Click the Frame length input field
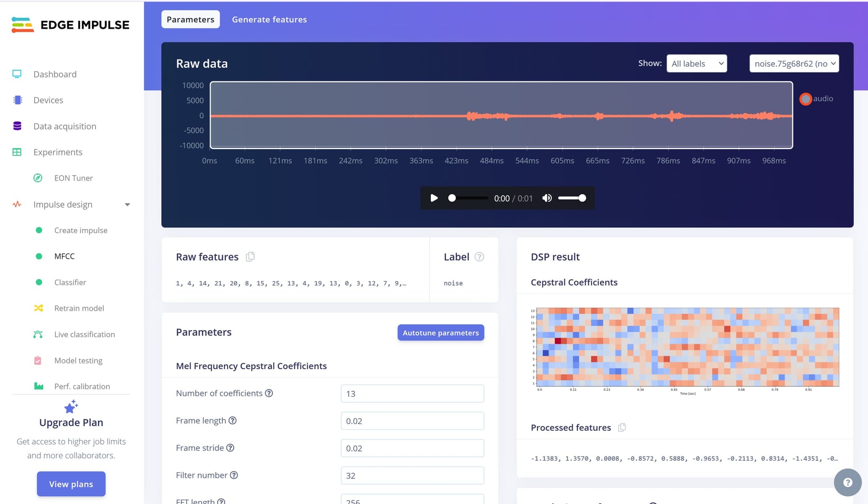 pyautogui.click(x=412, y=421)
